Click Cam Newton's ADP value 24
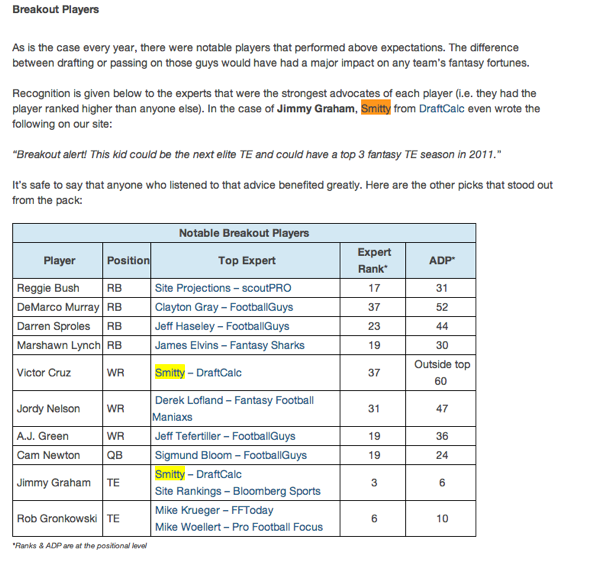 tap(442, 455)
